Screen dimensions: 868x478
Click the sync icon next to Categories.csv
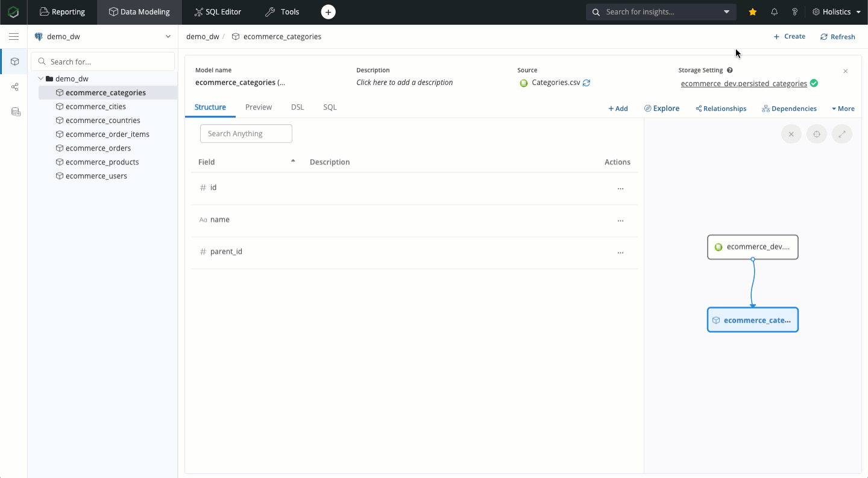[x=587, y=83]
